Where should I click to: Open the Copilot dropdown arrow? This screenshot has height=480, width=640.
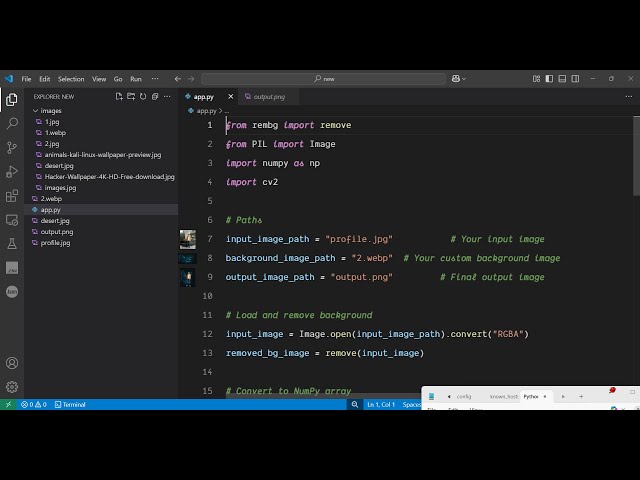coord(464,79)
